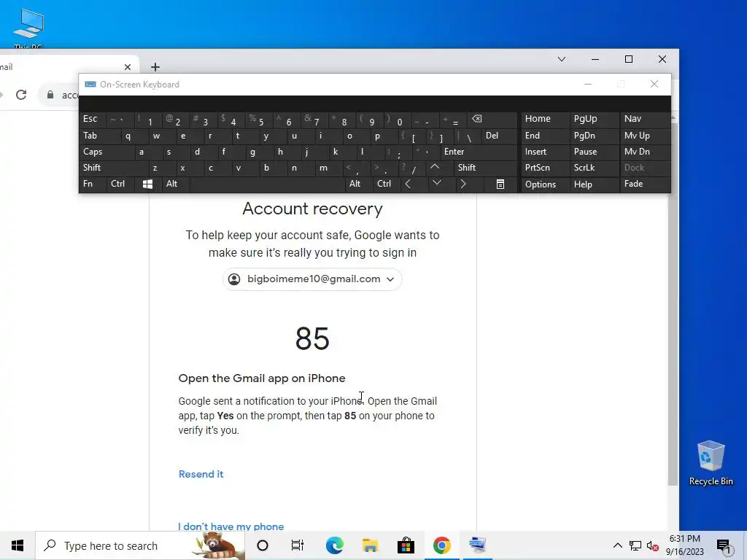Toggle the Insert key

click(546, 152)
